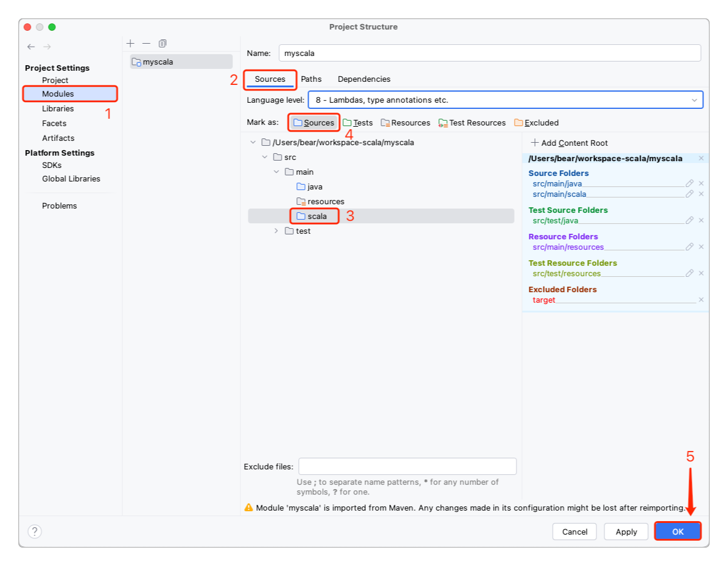This screenshot has height=566, width=728.
Task: Collapse the myscala content root tree node
Action: [x=253, y=142]
